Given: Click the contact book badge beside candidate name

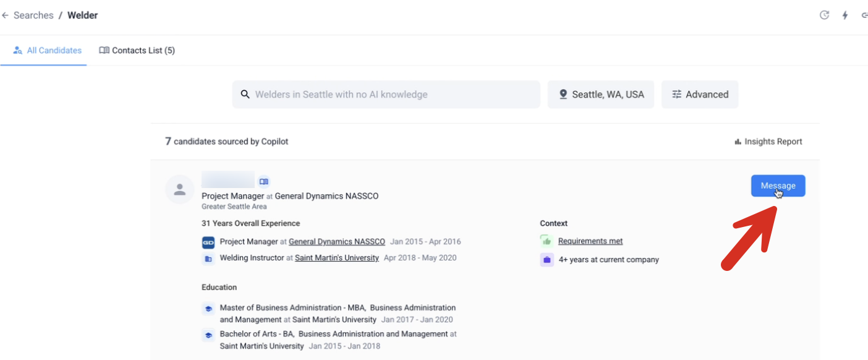Looking at the screenshot, I should click(264, 182).
